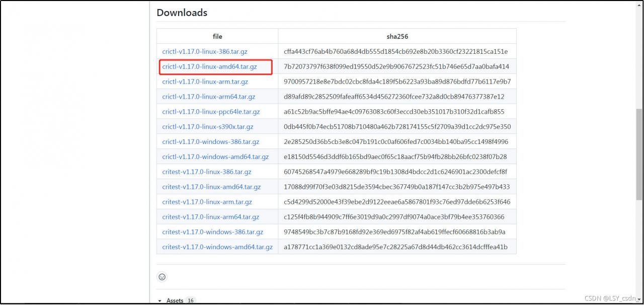
Task: Download crictl-v1.17.0-linux-arm.tar.gz
Action: click(x=205, y=82)
